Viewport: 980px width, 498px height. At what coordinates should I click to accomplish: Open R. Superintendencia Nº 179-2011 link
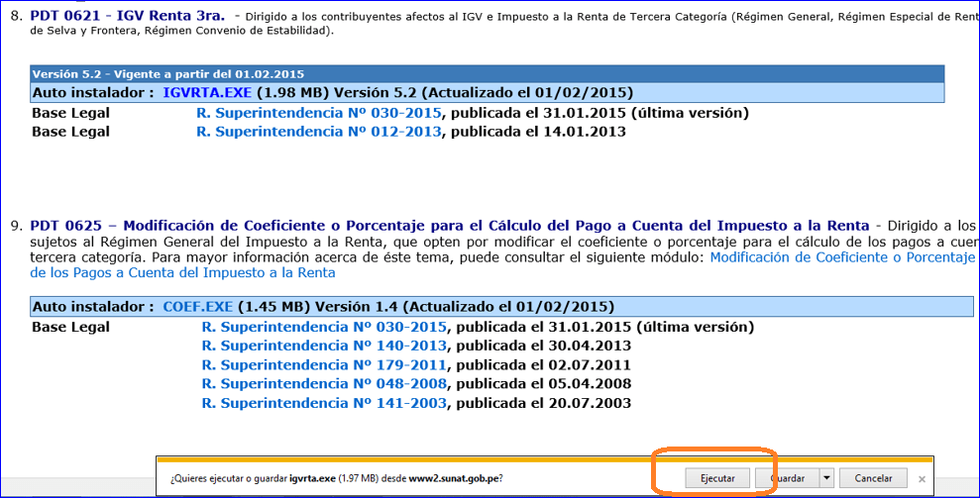(x=324, y=364)
